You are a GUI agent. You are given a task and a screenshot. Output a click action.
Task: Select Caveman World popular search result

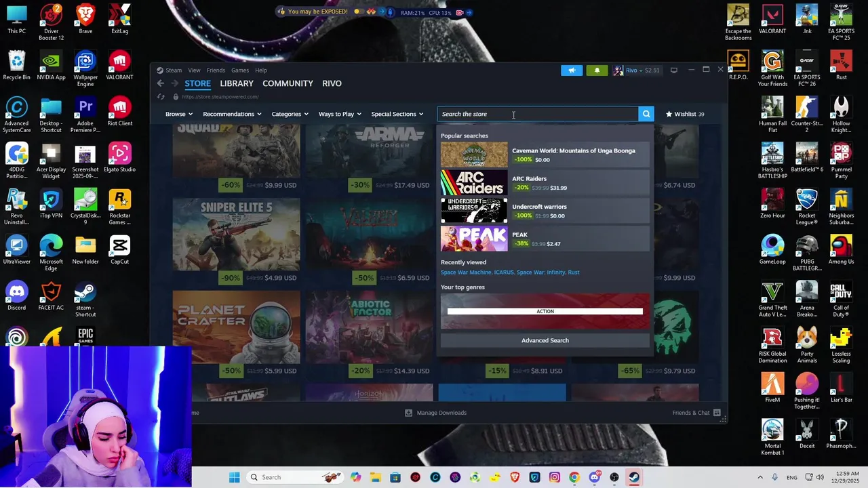pyautogui.click(x=545, y=155)
